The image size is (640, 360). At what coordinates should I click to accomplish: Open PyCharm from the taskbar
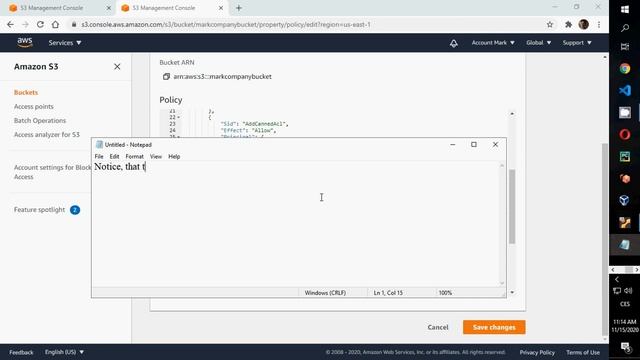click(624, 156)
